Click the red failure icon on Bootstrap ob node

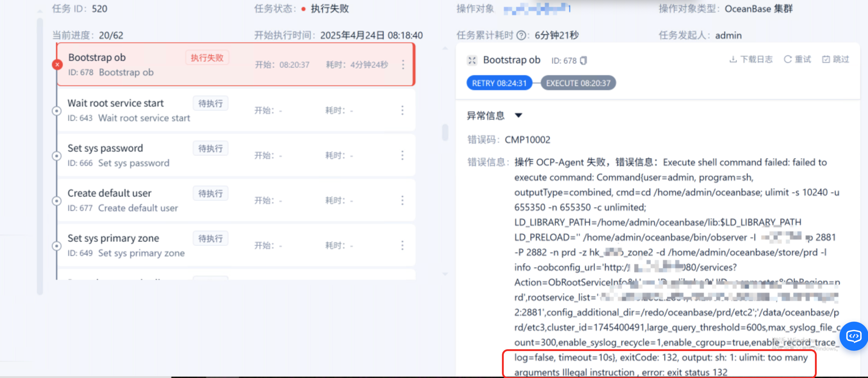pyautogui.click(x=57, y=64)
